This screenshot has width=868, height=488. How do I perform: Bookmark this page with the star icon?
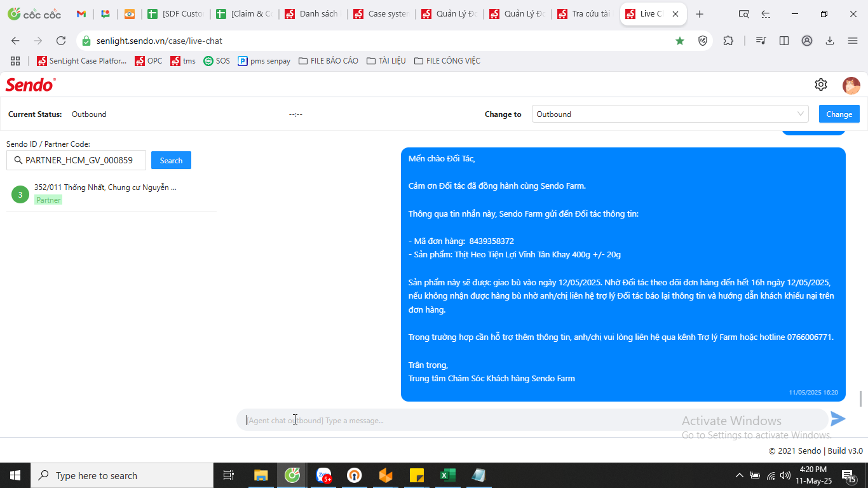[680, 41]
